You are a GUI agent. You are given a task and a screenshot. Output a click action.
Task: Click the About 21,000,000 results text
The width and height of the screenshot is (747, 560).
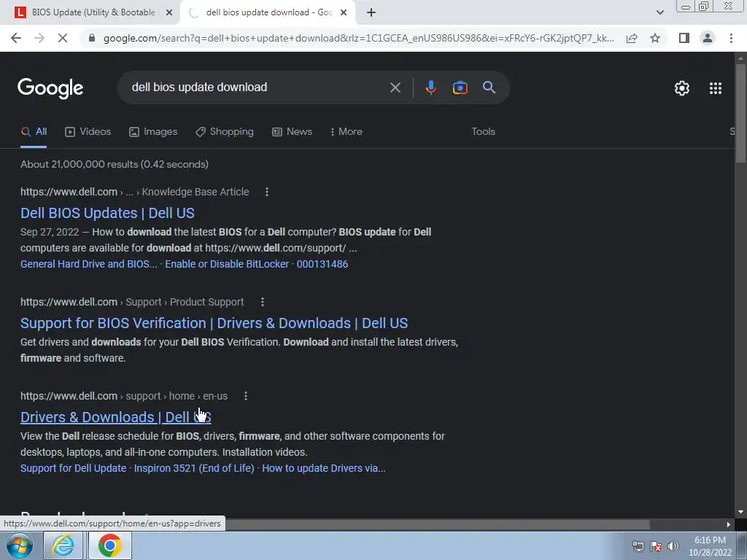(115, 164)
